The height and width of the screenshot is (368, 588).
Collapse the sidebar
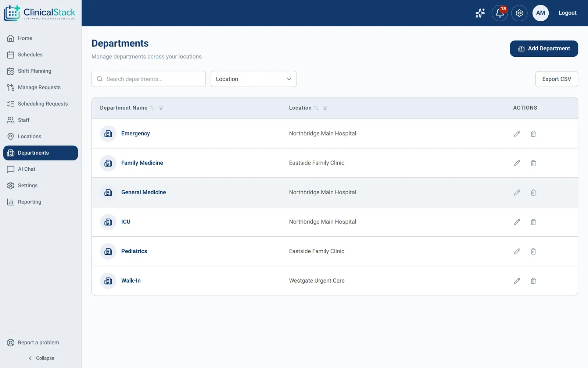coord(41,358)
